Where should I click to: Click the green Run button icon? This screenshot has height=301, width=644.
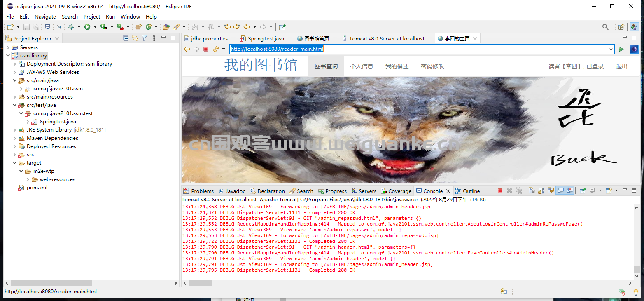[87, 27]
